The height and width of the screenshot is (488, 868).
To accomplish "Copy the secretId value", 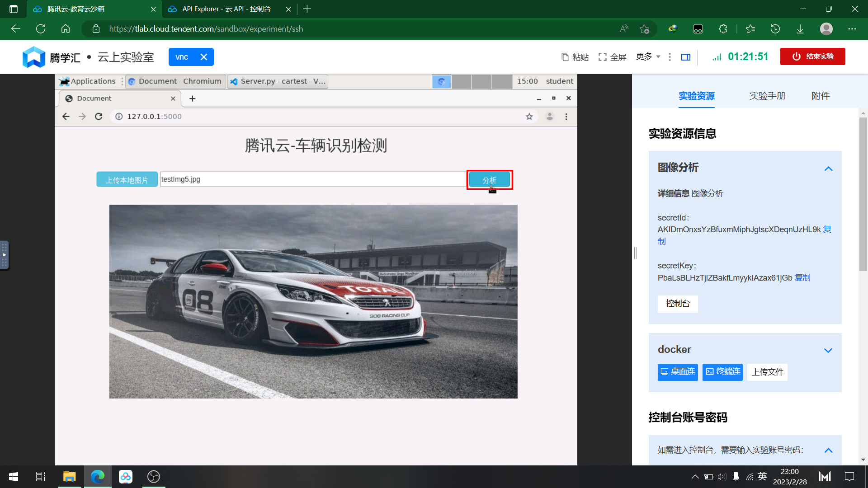I will click(x=827, y=229).
